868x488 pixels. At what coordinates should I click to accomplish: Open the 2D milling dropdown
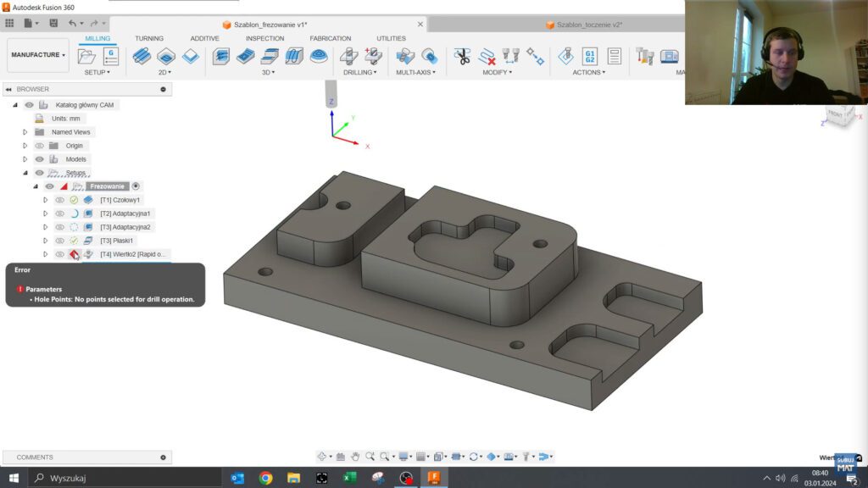coord(166,72)
